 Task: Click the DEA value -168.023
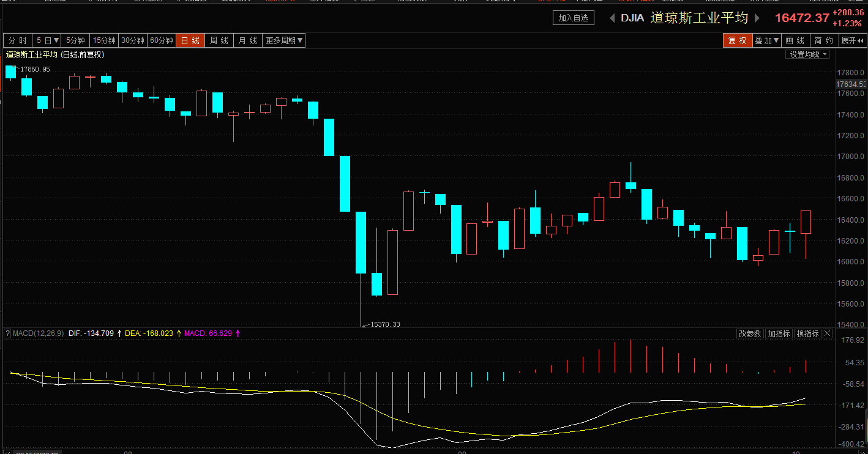coord(159,333)
